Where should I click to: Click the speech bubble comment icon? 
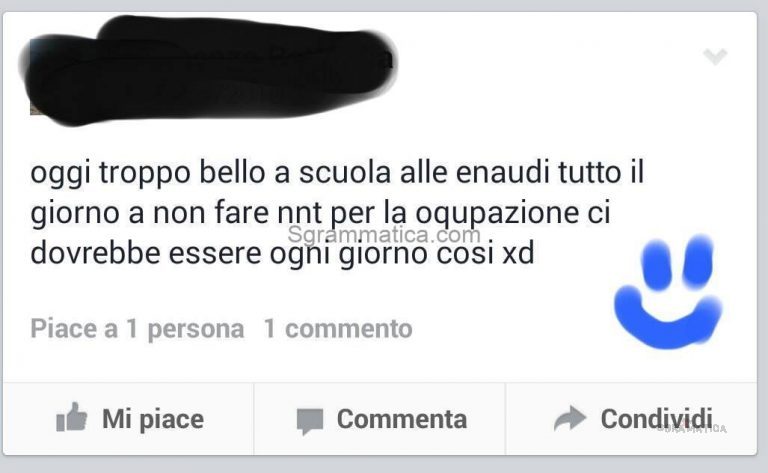310,421
